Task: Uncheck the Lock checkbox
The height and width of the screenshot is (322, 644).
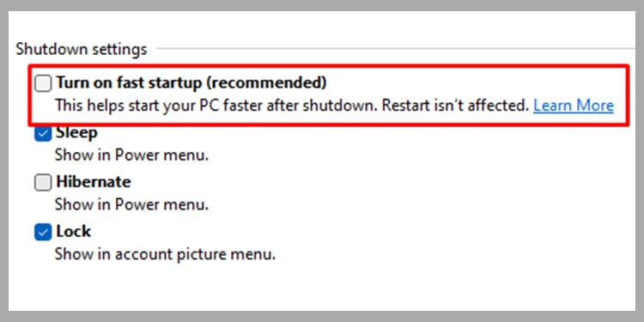Action: pyautogui.click(x=43, y=232)
